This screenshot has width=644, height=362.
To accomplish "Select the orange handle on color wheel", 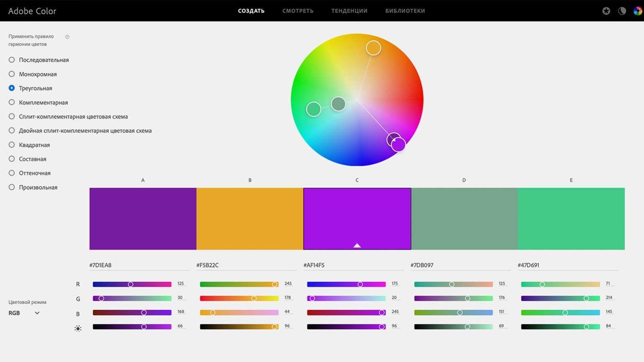I will 373,48.
